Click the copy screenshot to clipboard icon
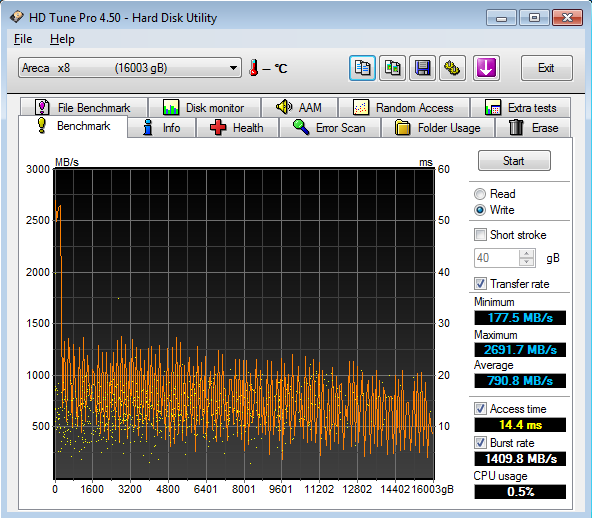The image size is (592, 518). pyautogui.click(x=392, y=68)
